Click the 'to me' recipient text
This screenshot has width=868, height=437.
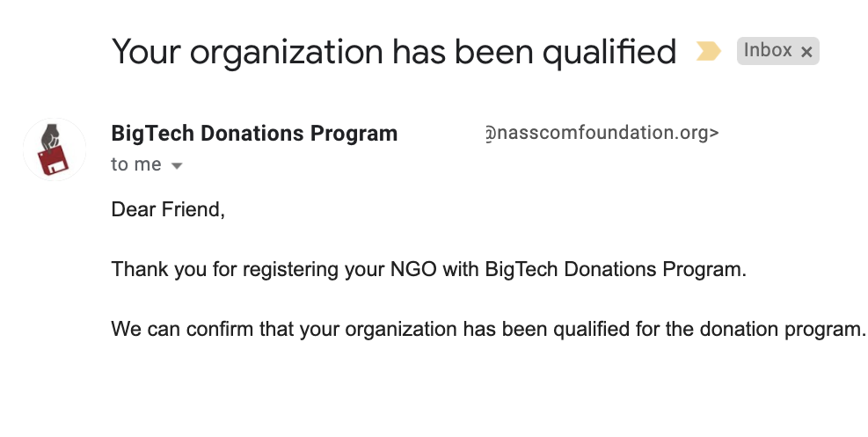136,164
